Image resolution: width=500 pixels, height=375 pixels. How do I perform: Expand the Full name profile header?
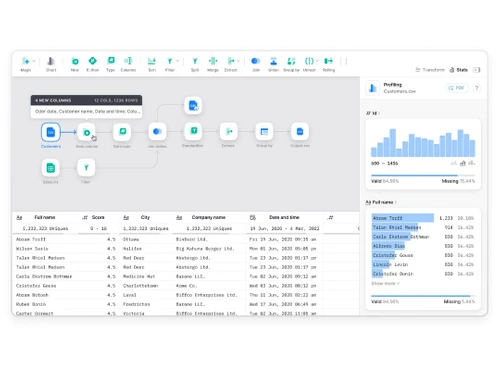tap(381, 202)
